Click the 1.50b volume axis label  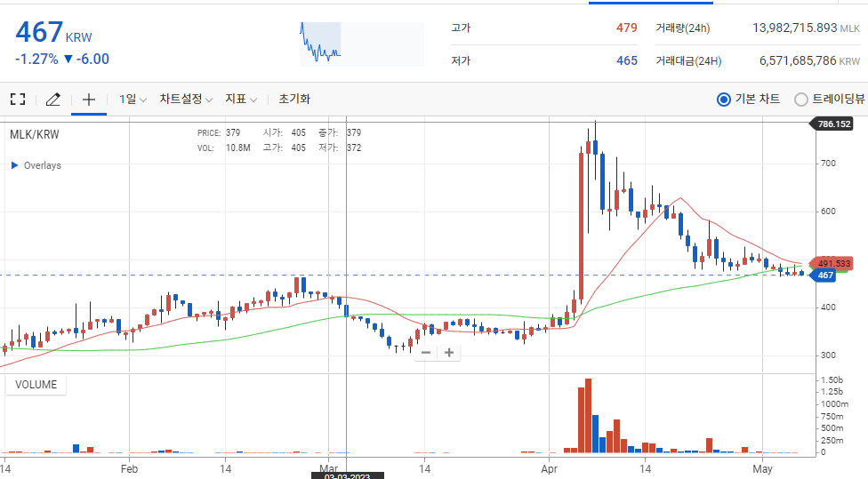(x=832, y=380)
